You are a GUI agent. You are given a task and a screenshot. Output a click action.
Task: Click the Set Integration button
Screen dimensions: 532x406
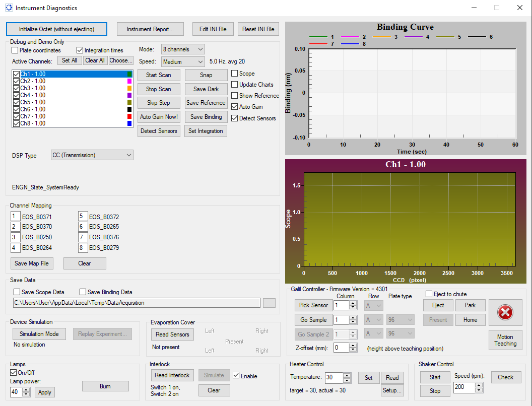tap(206, 131)
